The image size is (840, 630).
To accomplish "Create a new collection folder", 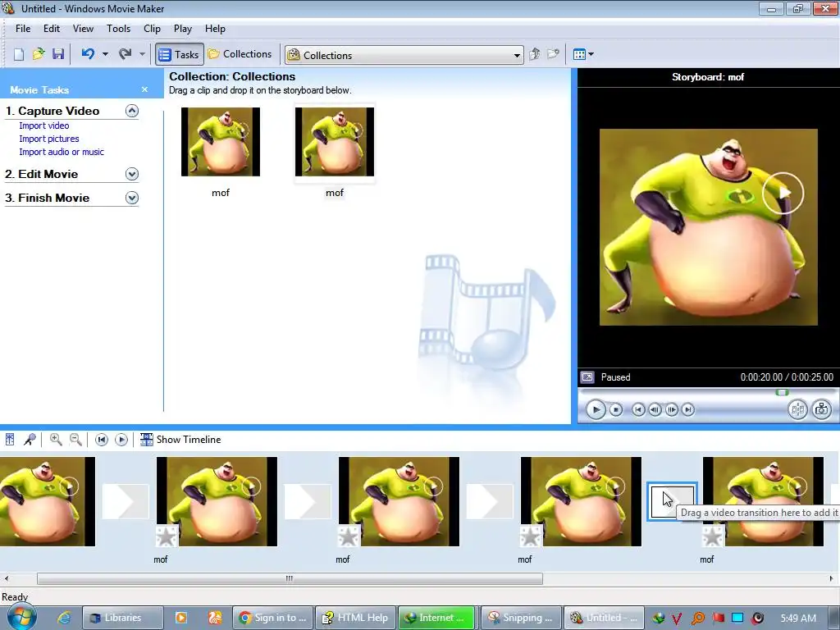I will 553,54.
